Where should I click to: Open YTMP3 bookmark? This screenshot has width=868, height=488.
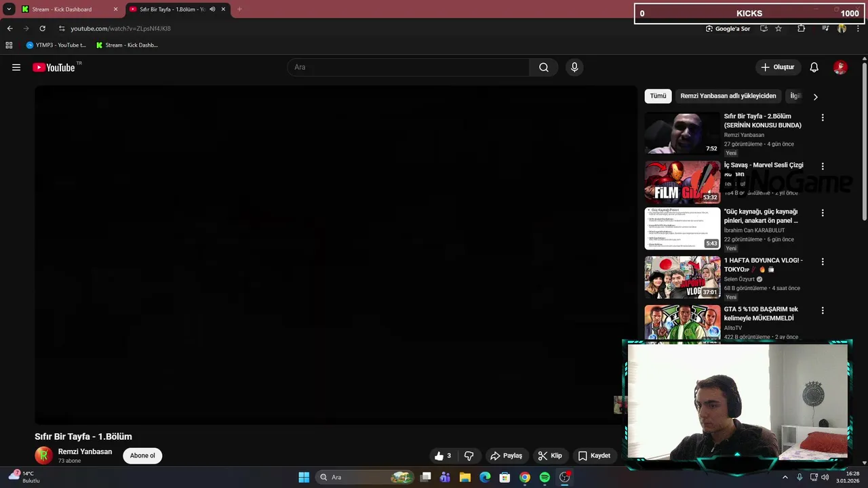(x=56, y=45)
